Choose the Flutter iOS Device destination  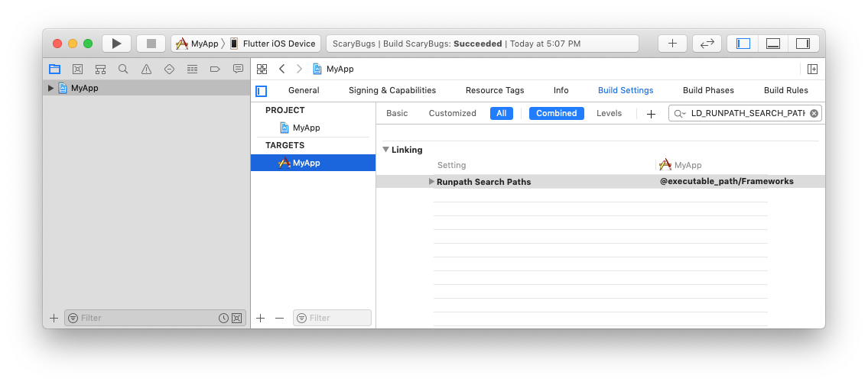(273, 44)
